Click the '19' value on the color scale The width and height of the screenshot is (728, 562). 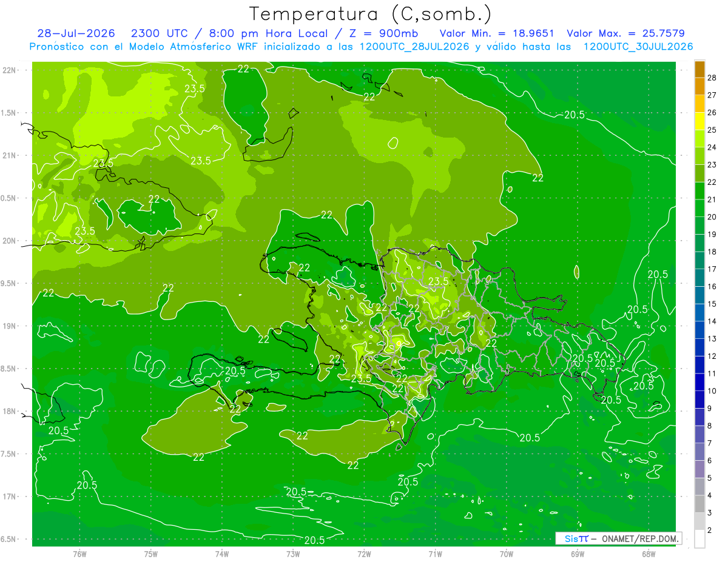pos(712,235)
